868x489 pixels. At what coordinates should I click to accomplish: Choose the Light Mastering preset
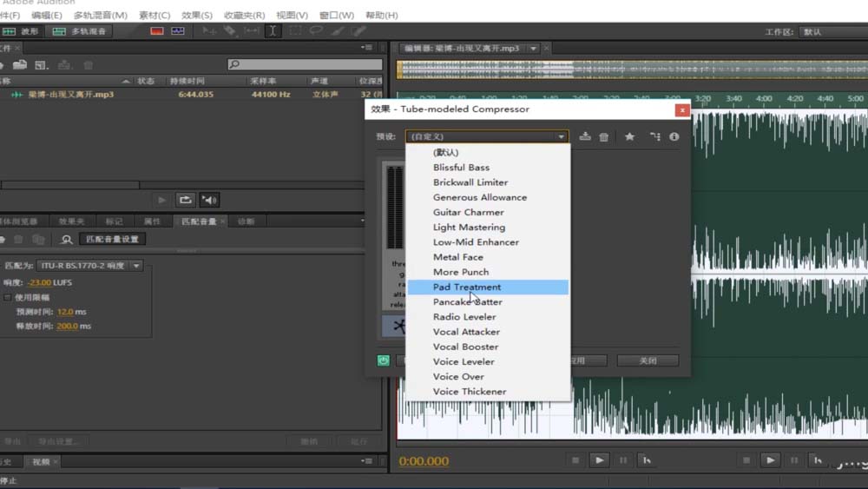pyautogui.click(x=488, y=227)
